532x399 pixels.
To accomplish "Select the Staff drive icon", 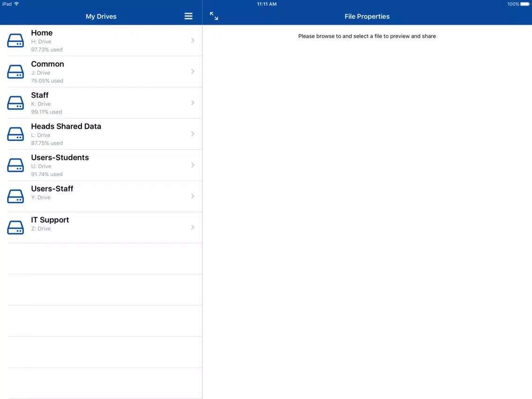I will (15, 103).
